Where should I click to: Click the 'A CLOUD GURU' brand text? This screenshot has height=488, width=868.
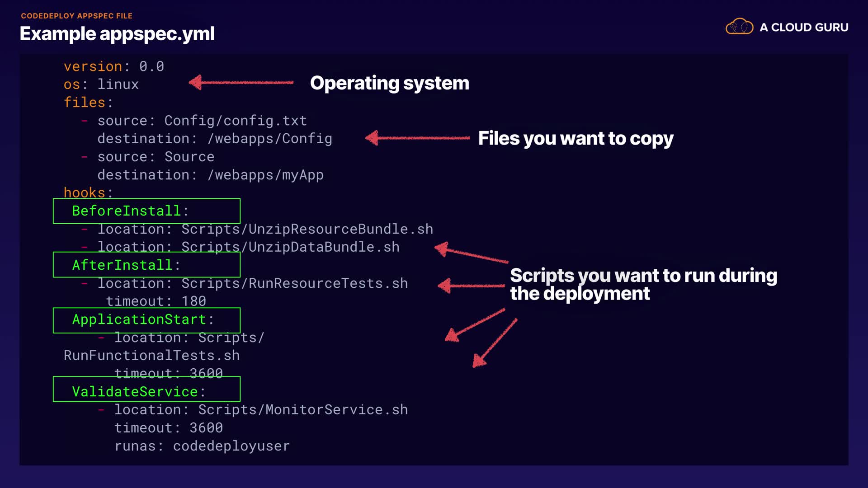coord(804,28)
